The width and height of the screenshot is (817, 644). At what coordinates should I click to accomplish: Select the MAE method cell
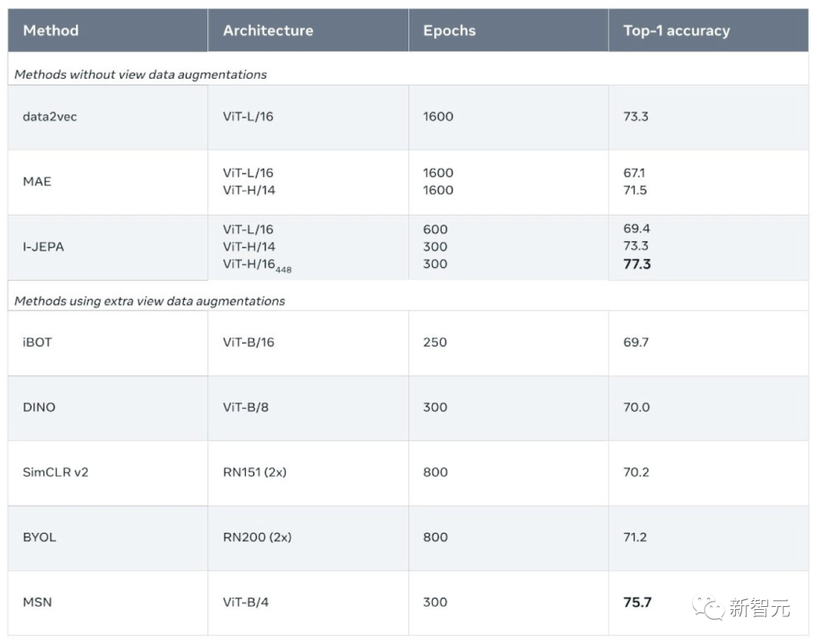[108, 182]
